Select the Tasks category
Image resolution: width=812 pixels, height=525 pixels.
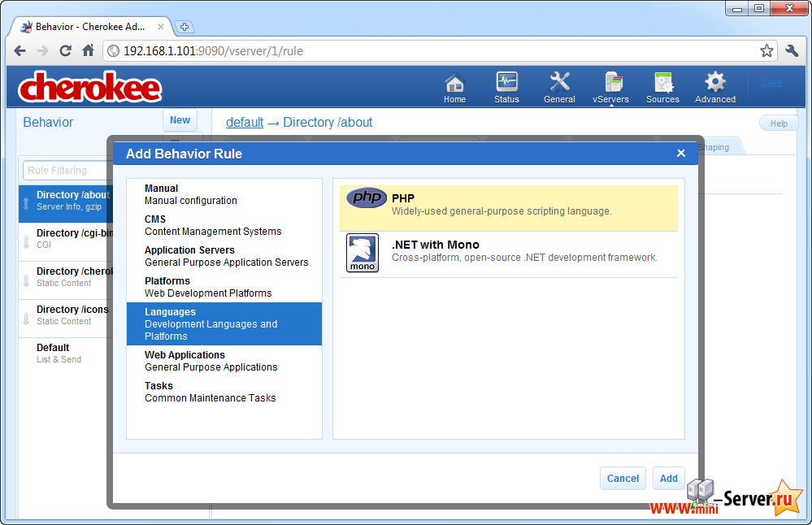(x=224, y=392)
